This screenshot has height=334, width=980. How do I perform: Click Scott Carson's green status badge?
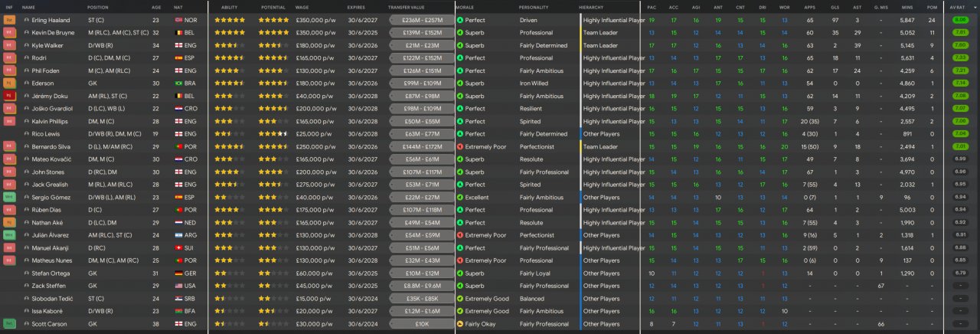(x=9, y=324)
